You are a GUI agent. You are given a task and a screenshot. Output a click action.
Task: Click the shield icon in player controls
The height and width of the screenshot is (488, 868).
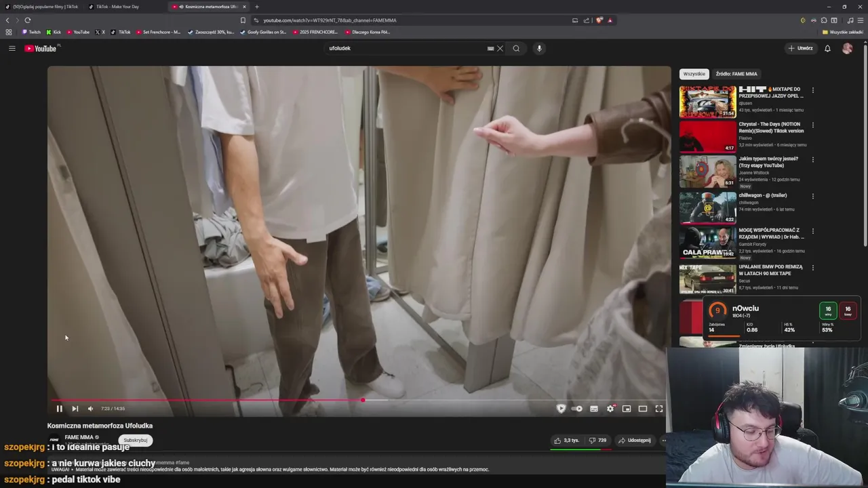click(x=561, y=409)
